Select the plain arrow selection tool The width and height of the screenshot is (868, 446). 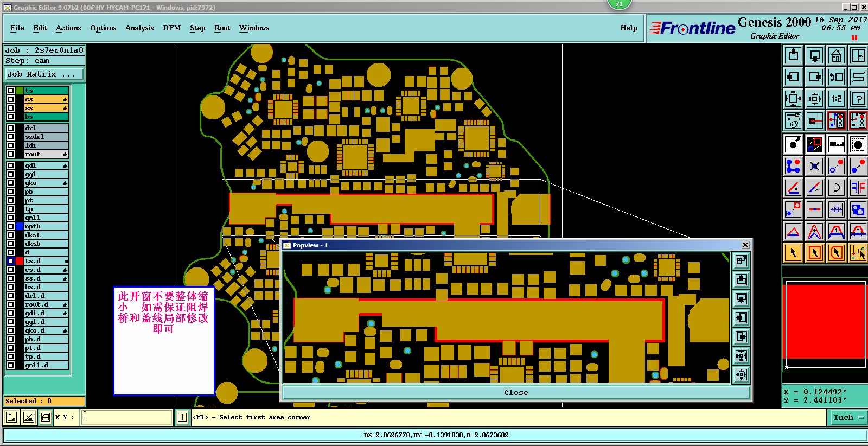click(x=793, y=253)
